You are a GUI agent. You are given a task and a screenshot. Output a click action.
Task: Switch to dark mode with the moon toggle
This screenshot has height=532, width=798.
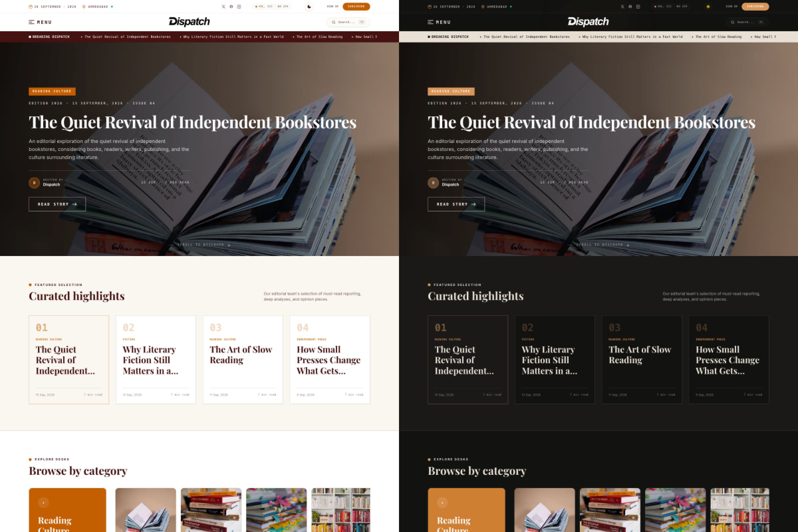309,6
